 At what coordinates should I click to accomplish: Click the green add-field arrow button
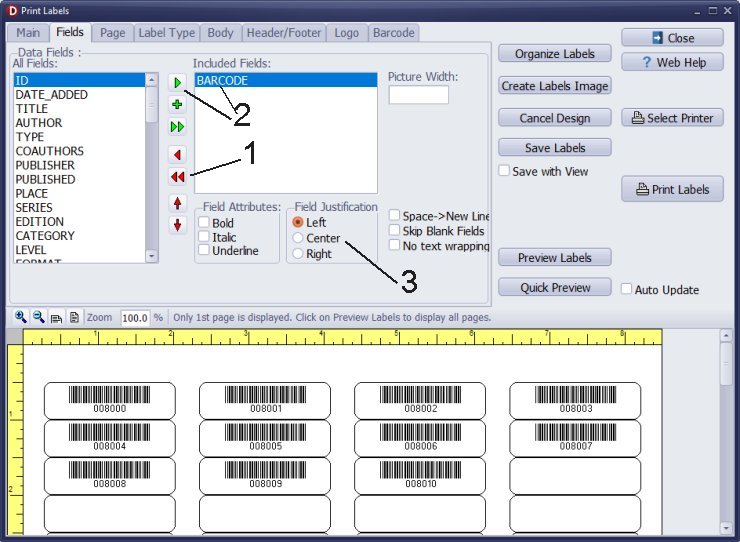pyautogui.click(x=178, y=82)
